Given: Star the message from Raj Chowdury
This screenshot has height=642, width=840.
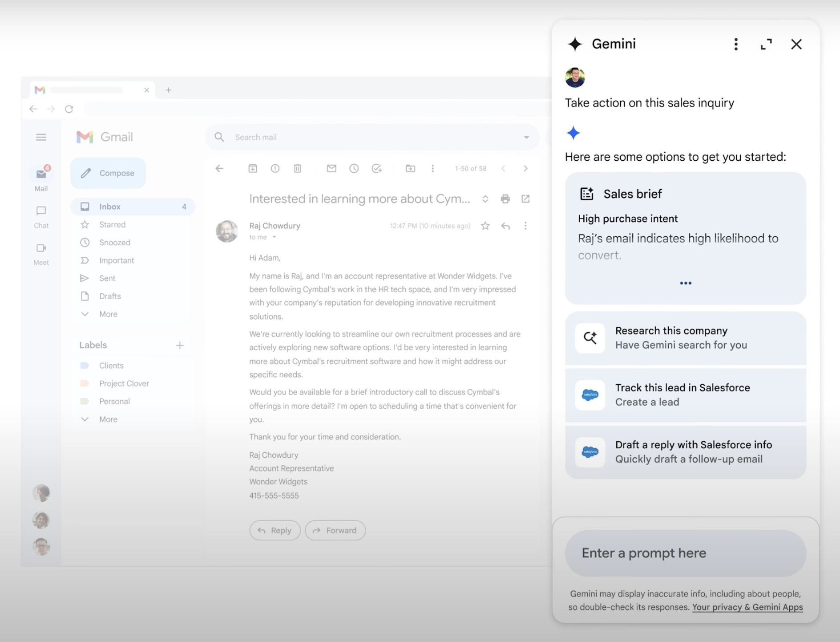Looking at the screenshot, I should (485, 226).
